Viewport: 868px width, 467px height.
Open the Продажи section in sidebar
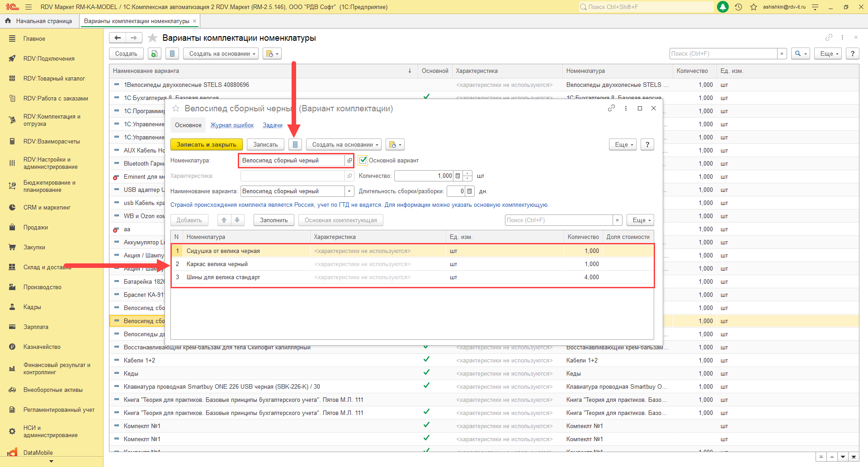pos(36,228)
